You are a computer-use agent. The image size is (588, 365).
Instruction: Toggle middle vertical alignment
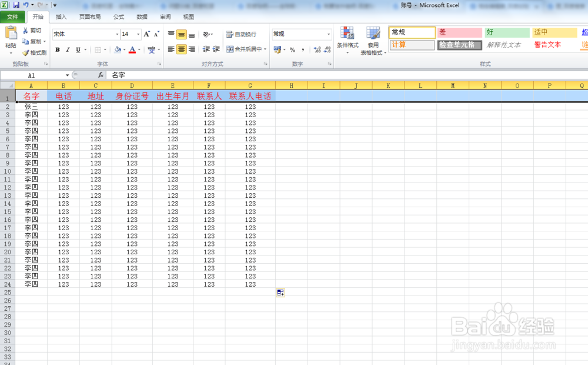(x=181, y=34)
